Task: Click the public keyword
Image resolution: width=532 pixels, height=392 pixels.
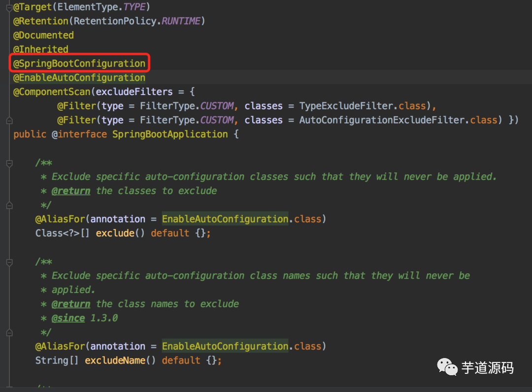Action: tap(30, 134)
